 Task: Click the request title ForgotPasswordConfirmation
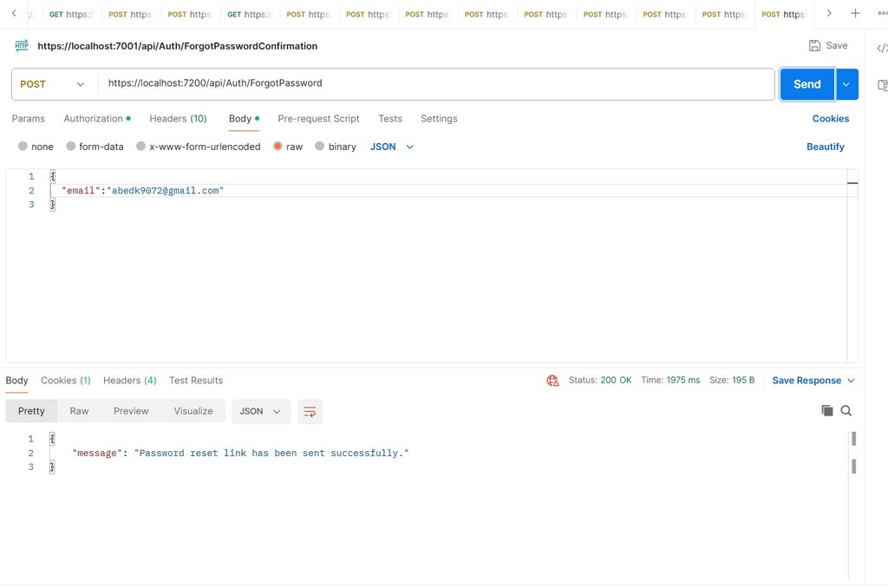177,47
